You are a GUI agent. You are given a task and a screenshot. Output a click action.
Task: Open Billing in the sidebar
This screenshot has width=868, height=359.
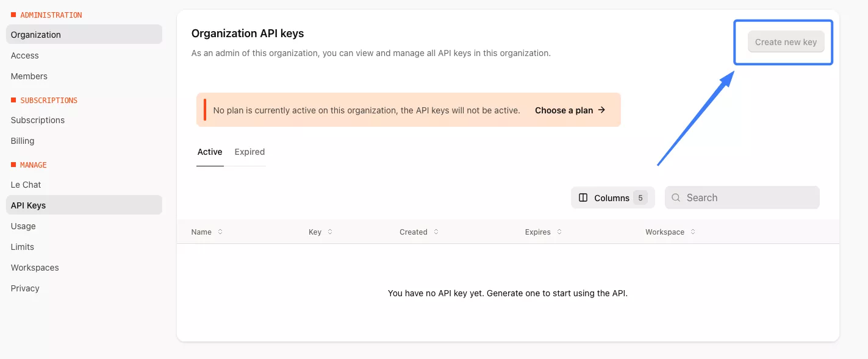pos(23,141)
